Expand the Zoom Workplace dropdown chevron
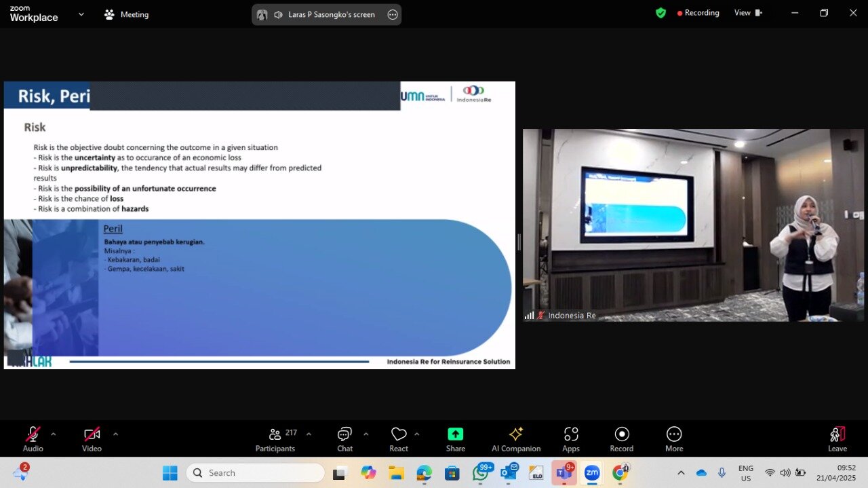Viewport: 868px width, 488px height. (81, 14)
